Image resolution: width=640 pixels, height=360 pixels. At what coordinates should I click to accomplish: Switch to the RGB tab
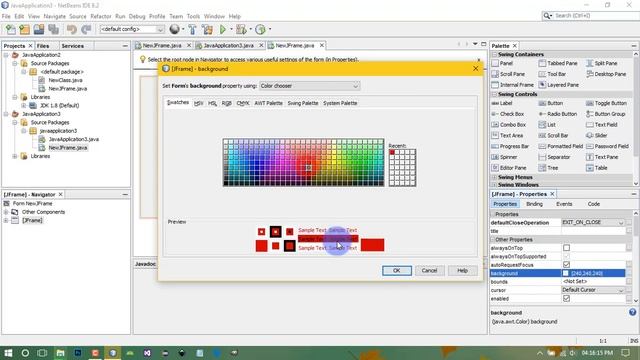click(227, 103)
